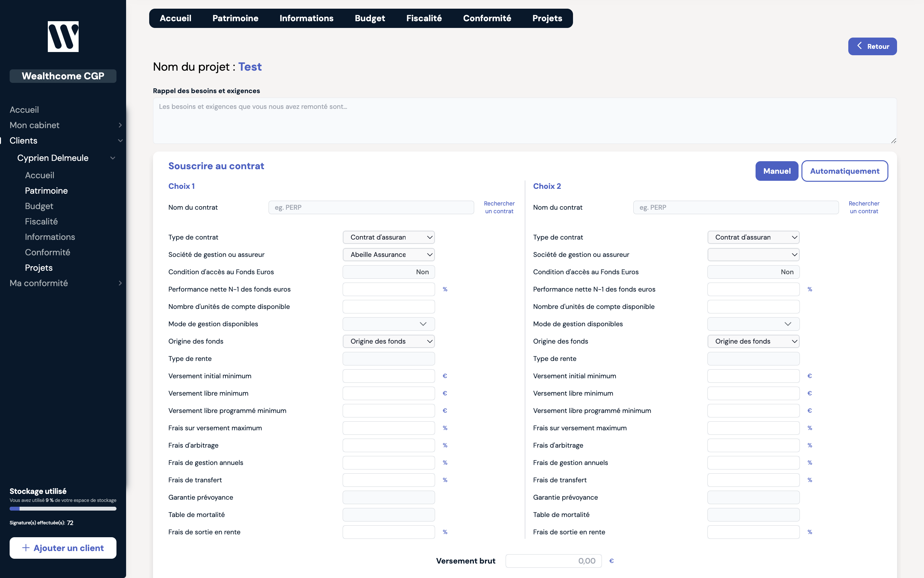
Task: Focus Choix 2 Nom du contrat field
Action: pos(736,207)
